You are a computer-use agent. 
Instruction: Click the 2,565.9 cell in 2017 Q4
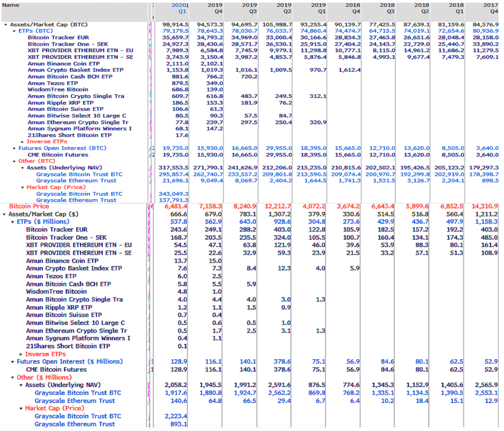point(487,385)
